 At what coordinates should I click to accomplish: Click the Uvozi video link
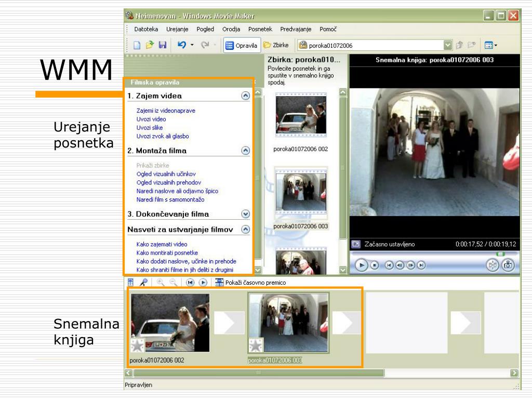click(x=151, y=119)
